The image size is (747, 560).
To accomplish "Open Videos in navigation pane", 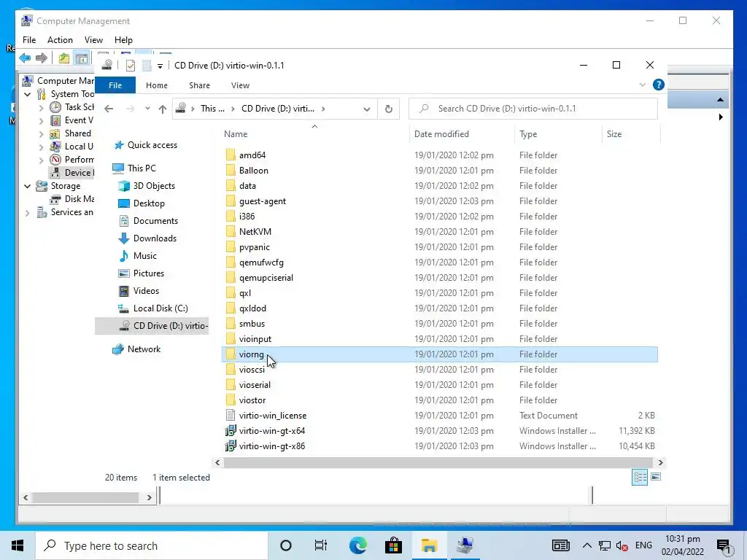I will 146,290.
